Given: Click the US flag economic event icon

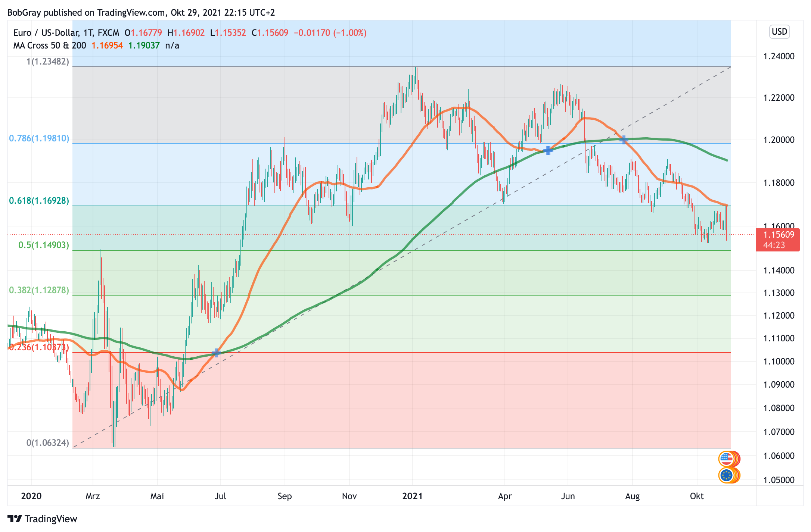Looking at the screenshot, I should point(726,459).
